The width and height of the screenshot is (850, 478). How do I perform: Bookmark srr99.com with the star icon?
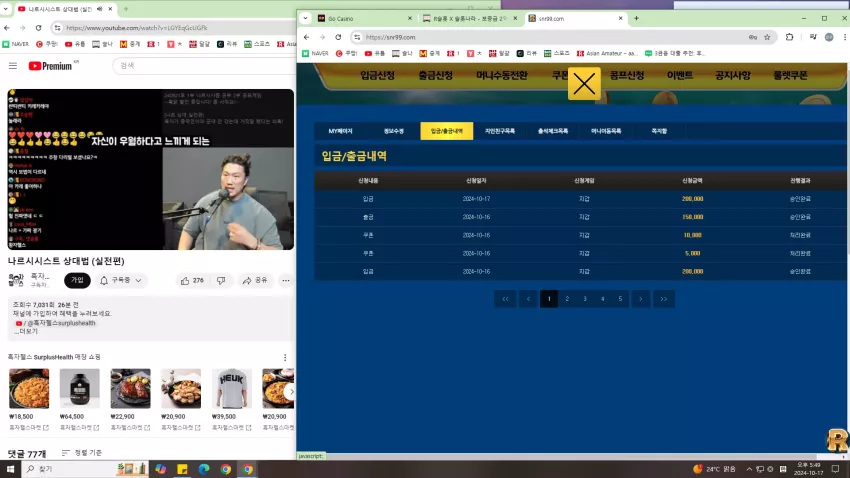click(767, 37)
